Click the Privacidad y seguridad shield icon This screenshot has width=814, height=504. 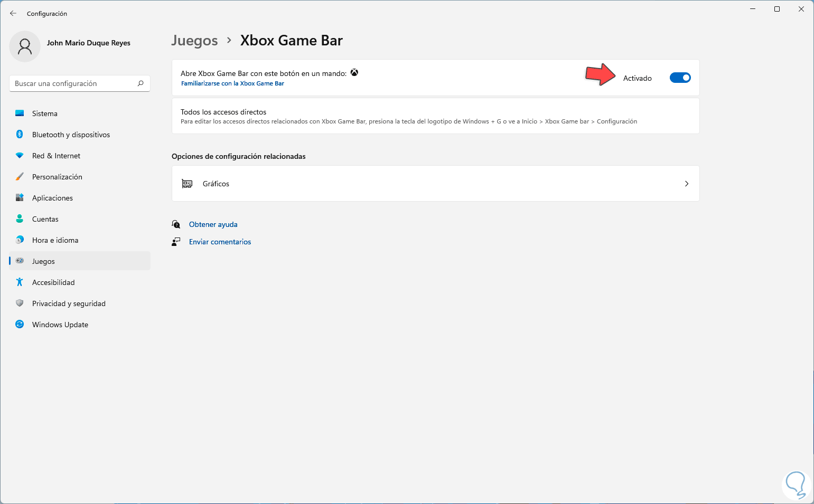pos(20,303)
